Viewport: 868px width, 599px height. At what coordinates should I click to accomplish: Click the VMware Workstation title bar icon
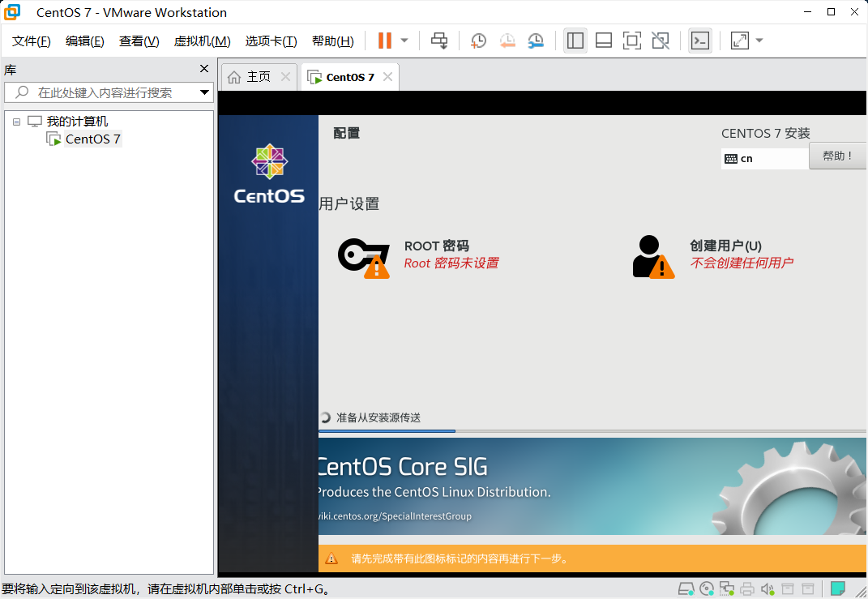pos(12,12)
